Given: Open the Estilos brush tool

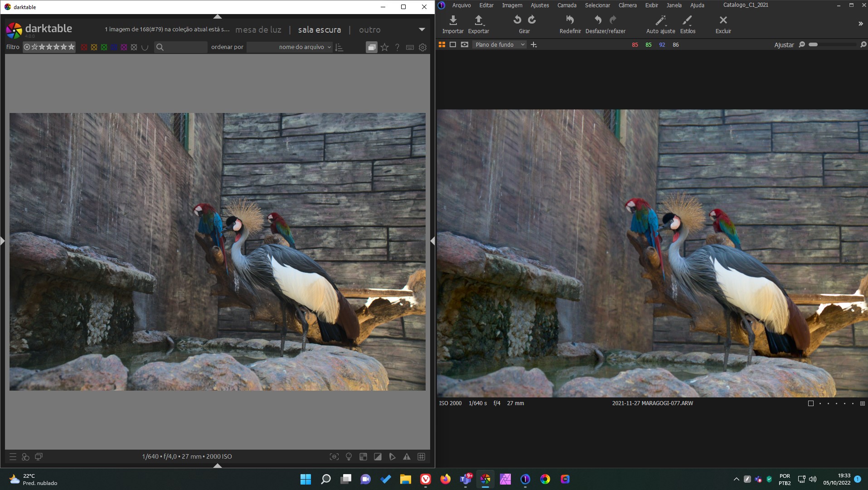Looking at the screenshot, I should (x=687, y=20).
